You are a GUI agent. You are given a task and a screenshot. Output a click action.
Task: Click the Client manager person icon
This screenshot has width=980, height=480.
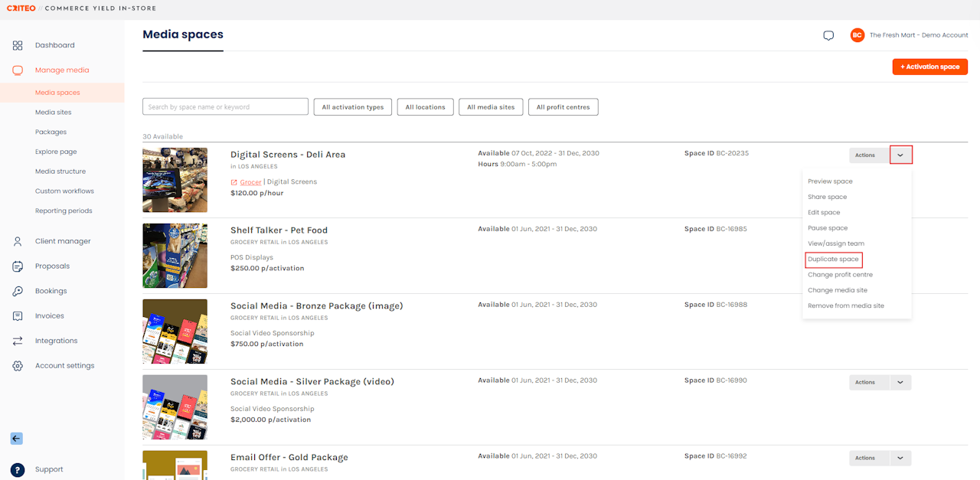point(18,241)
